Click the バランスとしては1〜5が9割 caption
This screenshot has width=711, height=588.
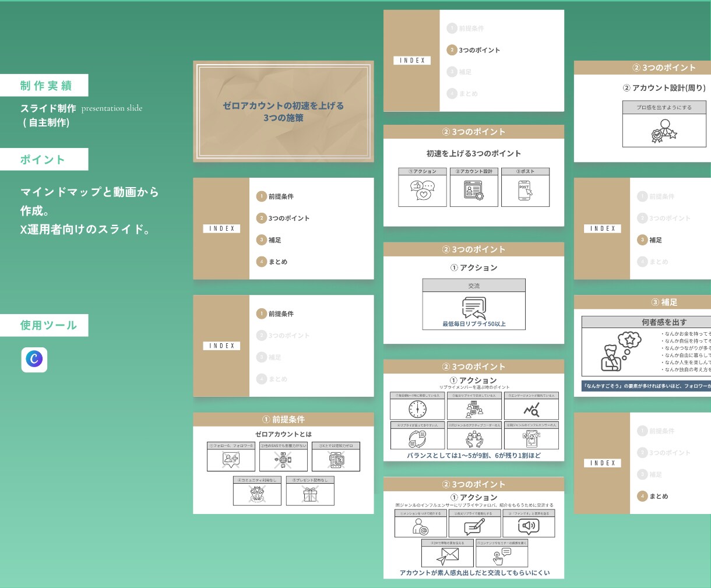pyautogui.click(x=474, y=456)
